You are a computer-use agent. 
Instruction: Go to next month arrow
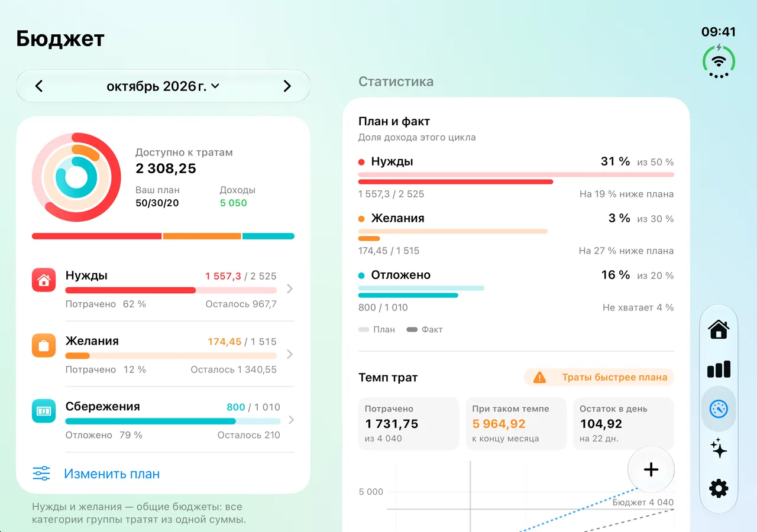point(287,86)
